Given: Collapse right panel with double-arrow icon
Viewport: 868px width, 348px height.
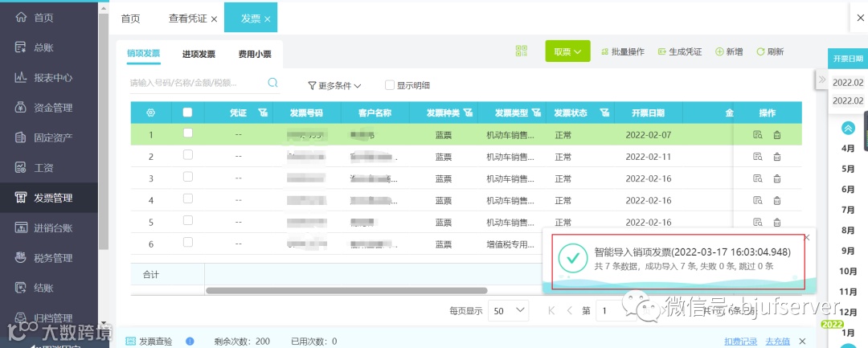Looking at the screenshot, I should coord(822,79).
